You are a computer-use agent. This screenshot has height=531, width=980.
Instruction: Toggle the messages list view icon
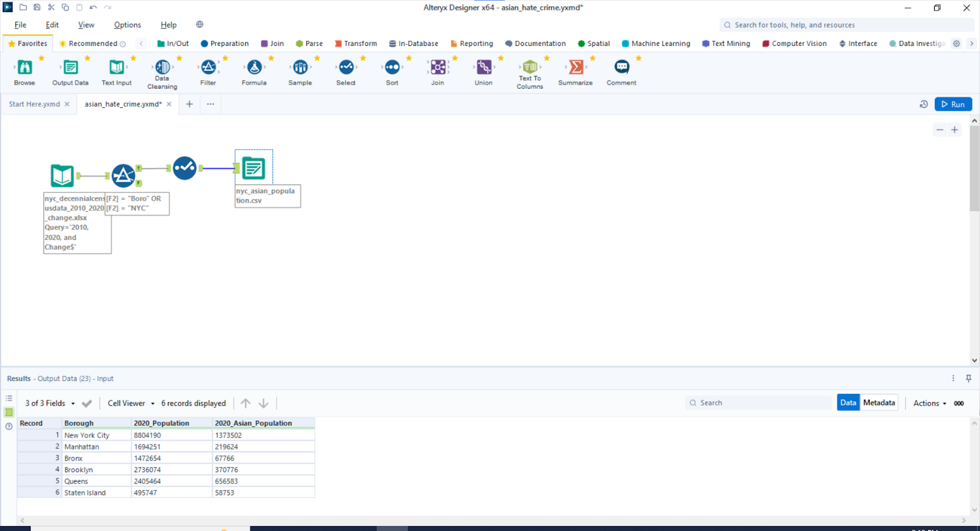click(x=9, y=398)
